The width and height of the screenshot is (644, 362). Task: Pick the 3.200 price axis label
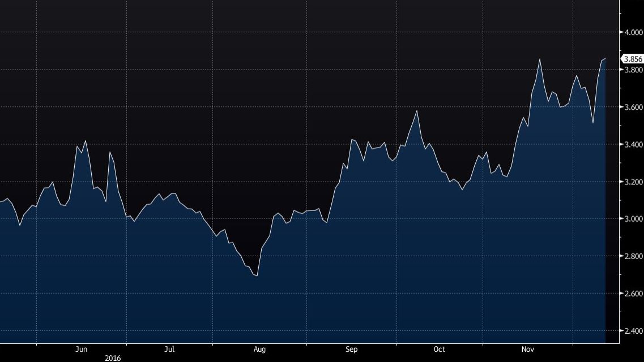pyautogui.click(x=632, y=182)
